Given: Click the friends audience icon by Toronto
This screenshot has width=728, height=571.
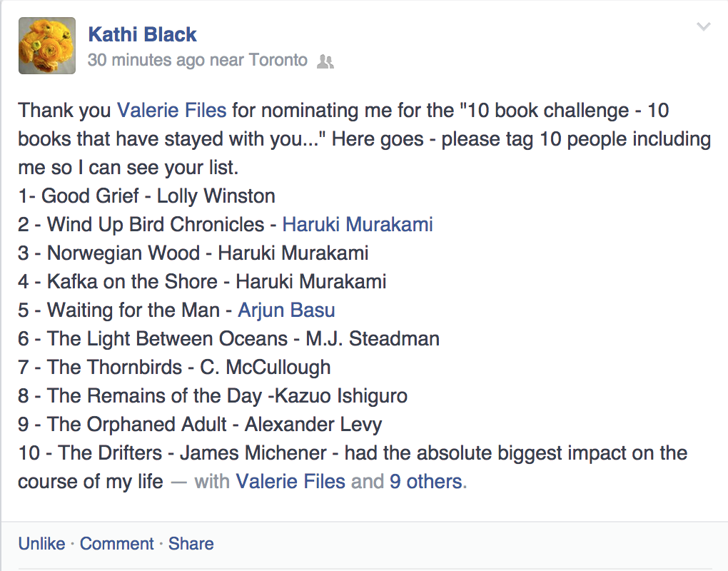Looking at the screenshot, I should coord(325,61).
